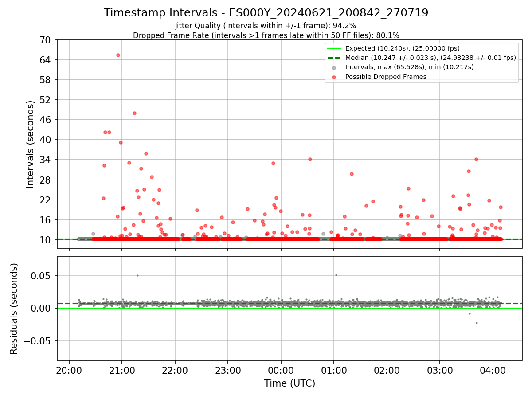Click the x-axis tick label '23:00'
Viewport: 532px width, 399px height.
(x=228, y=371)
